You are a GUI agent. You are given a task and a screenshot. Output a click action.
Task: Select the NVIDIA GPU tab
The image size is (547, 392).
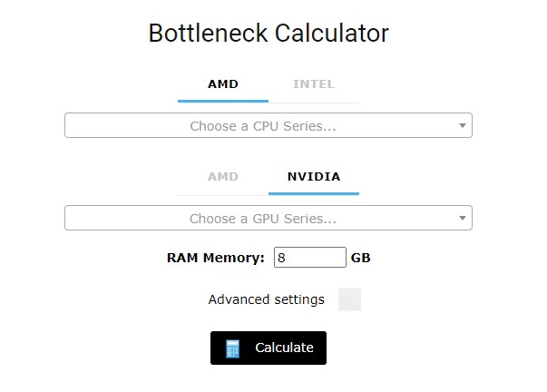(314, 177)
